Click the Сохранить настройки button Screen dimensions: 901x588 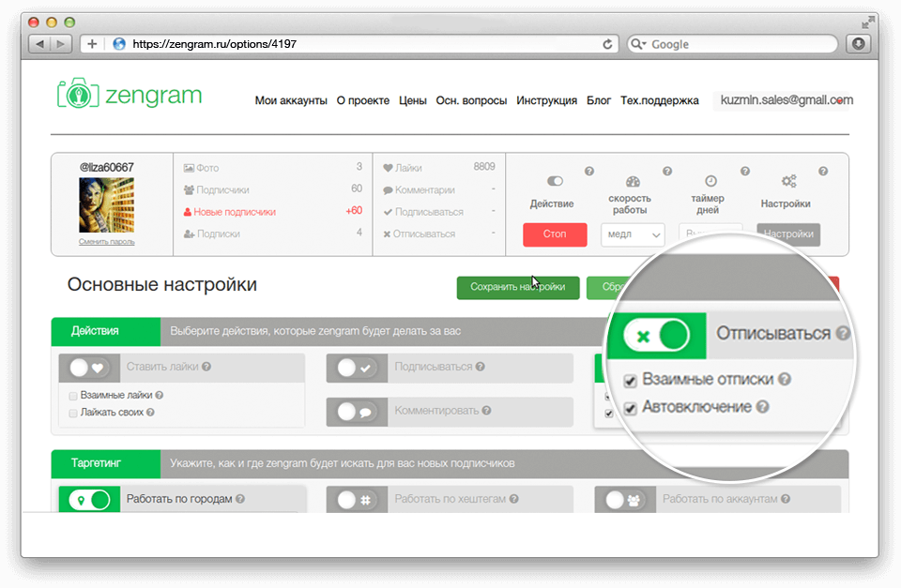[517, 288]
